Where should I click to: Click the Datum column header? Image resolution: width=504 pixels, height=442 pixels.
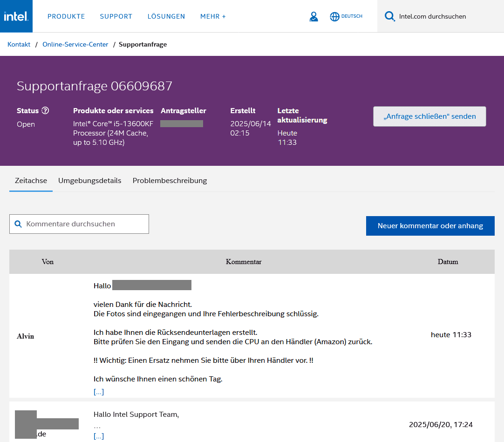coord(448,262)
